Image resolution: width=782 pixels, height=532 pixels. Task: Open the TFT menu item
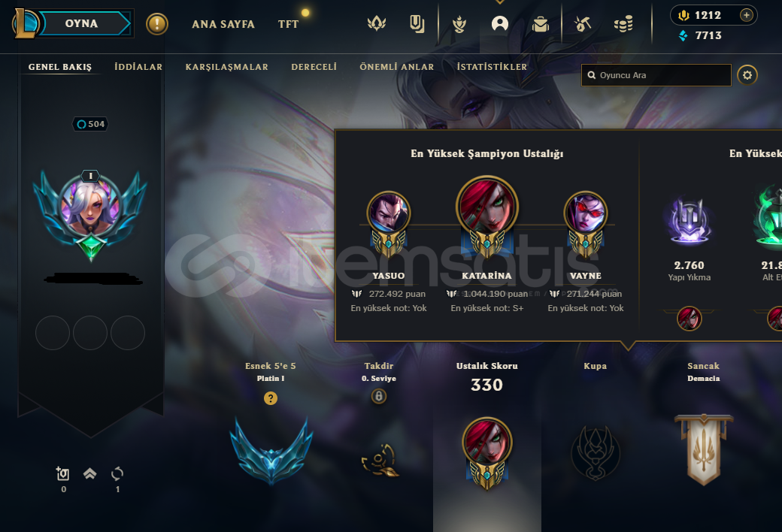(x=288, y=24)
